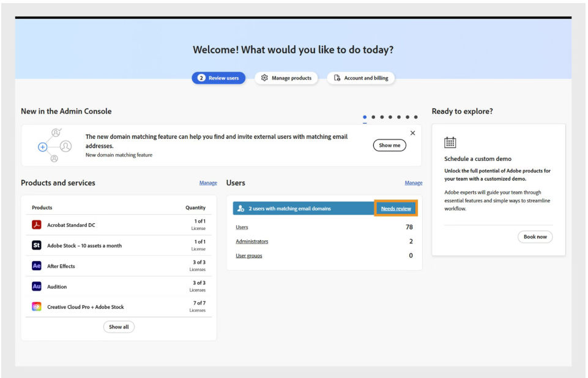The height and width of the screenshot is (378, 588).
Task: Click the Book now button
Action: tap(535, 237)
